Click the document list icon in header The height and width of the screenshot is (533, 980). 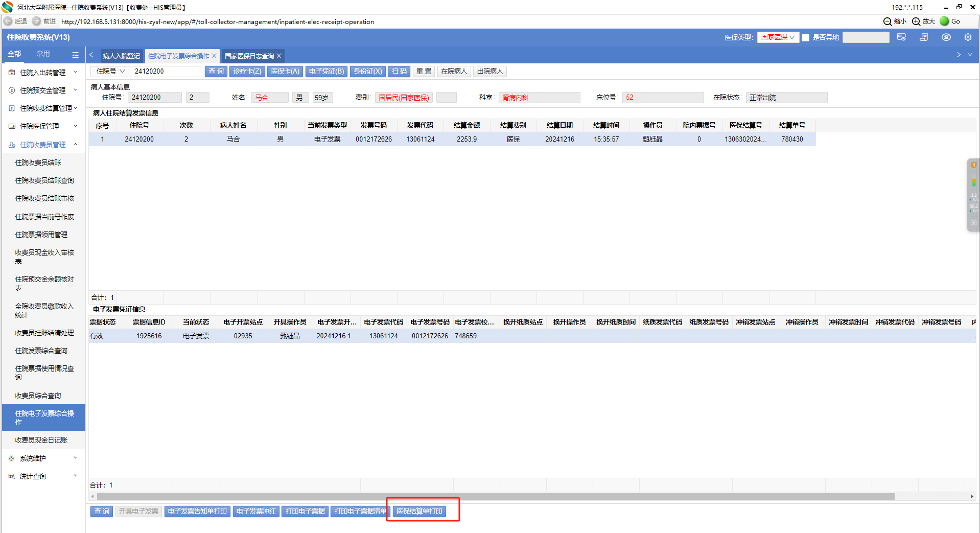click(x=924, y=37)
